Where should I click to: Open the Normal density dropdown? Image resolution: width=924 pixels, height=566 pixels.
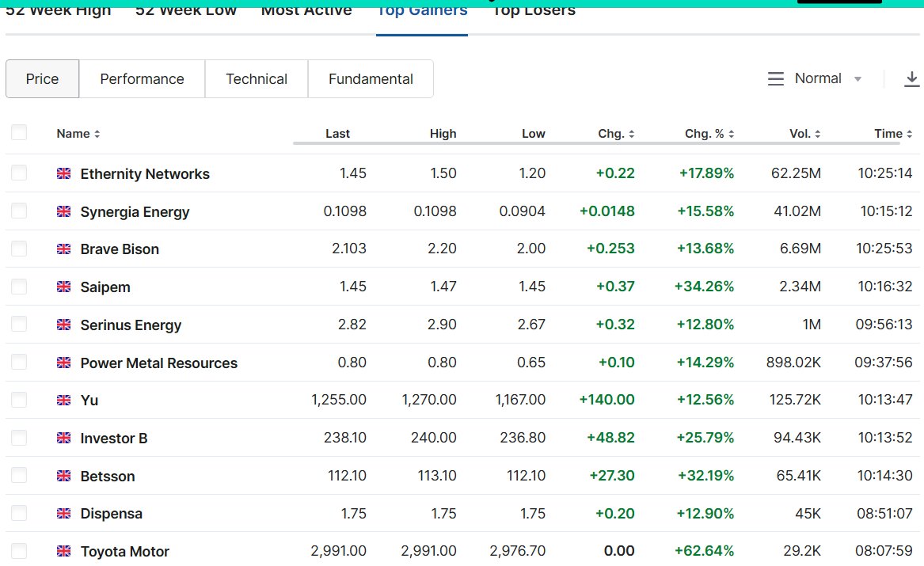[x=816, y=78]
